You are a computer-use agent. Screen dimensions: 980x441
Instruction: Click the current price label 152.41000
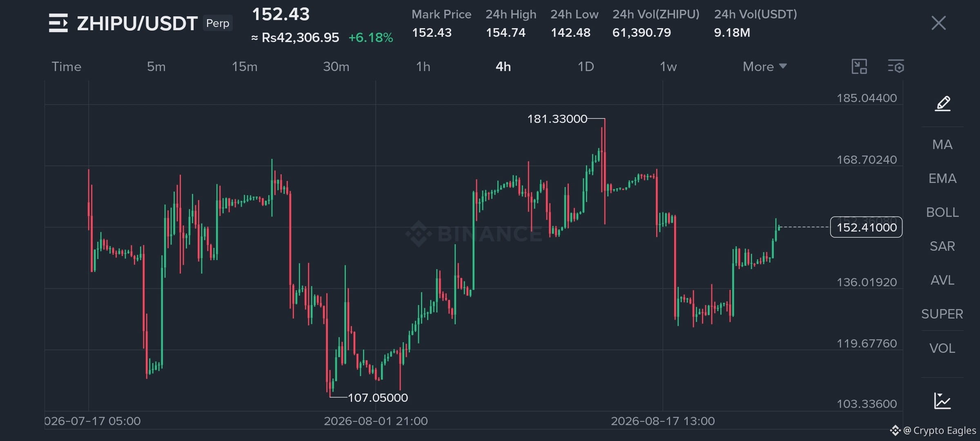point(866,227)
